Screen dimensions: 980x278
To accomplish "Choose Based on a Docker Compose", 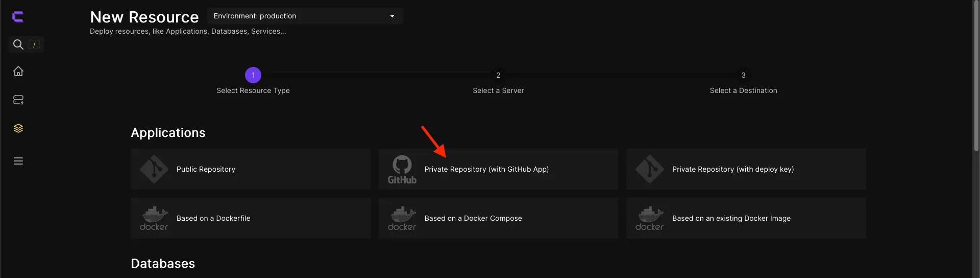I will (498, 218).
